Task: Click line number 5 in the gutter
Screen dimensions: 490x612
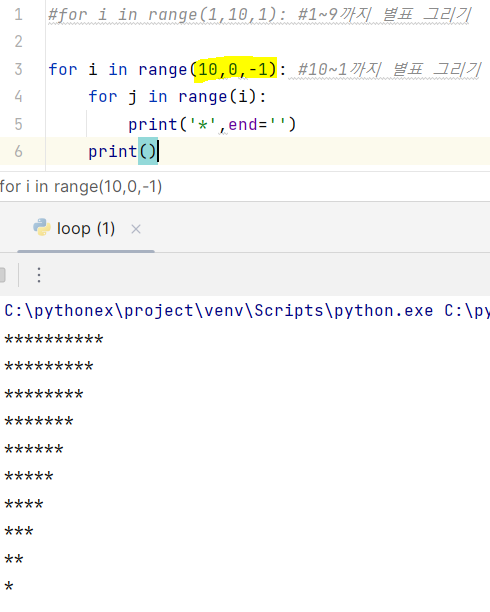Action: coord(18,124)
